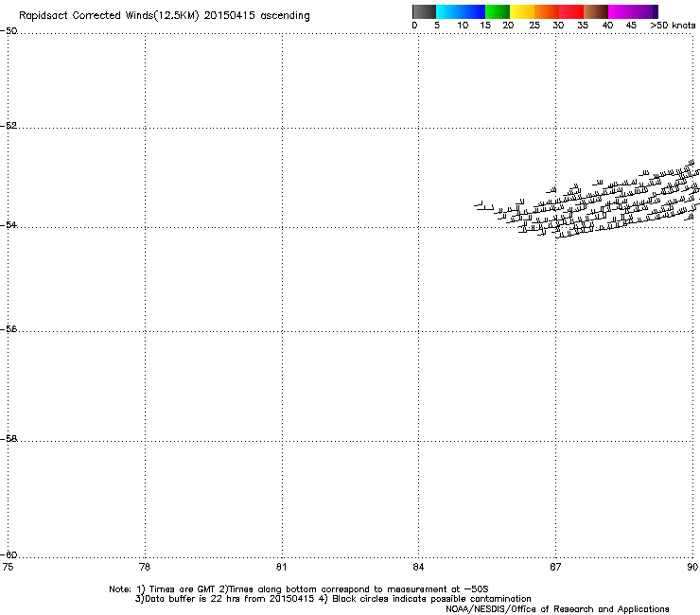The width and height of the screenshot is (700, 615).
Task: Click the longitude label '87'
Action: click(555, 567)
